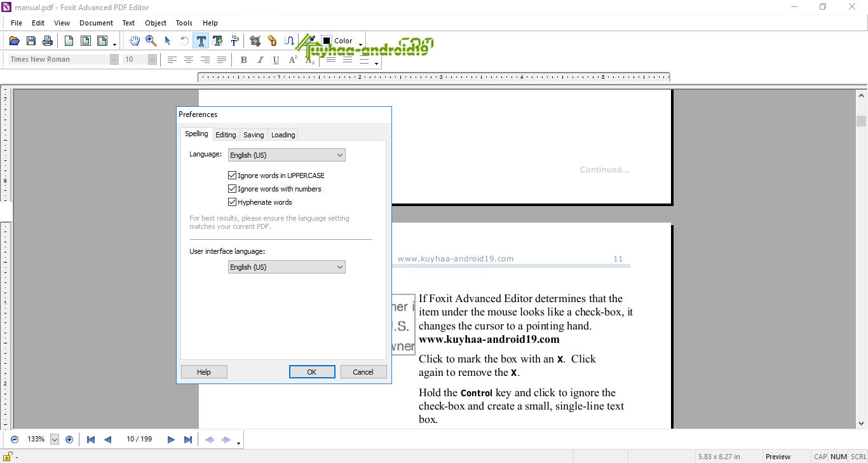Click the Save floppy disk icon
Viewport: 868px width, 463px height.
point(31,41)
